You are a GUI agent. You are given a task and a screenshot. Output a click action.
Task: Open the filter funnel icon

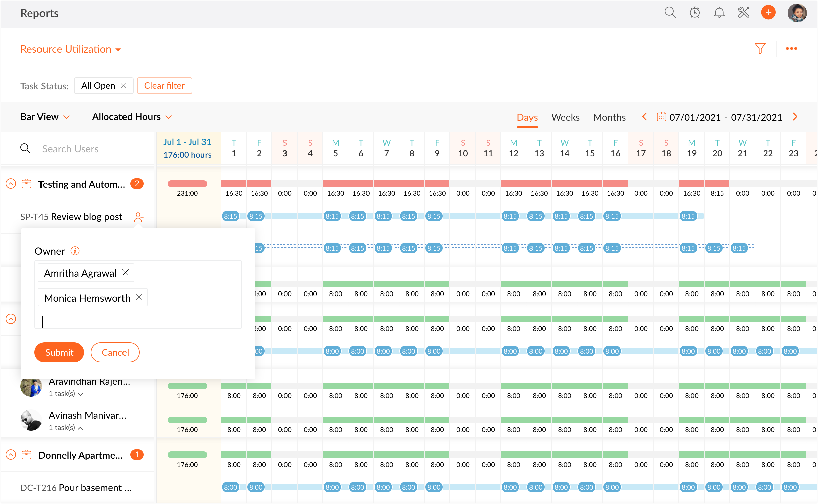point(760,49)
